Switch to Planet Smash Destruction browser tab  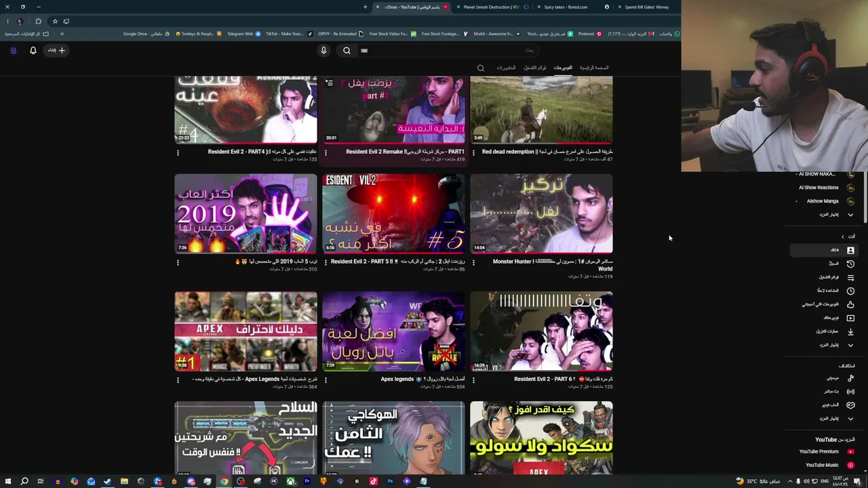coord(490,7)
